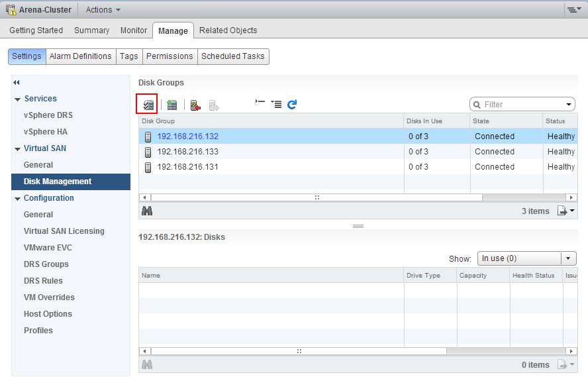Screen dimensions: 588x377
Task: Open the Filter options dropdown arrow
Action: 569,105
